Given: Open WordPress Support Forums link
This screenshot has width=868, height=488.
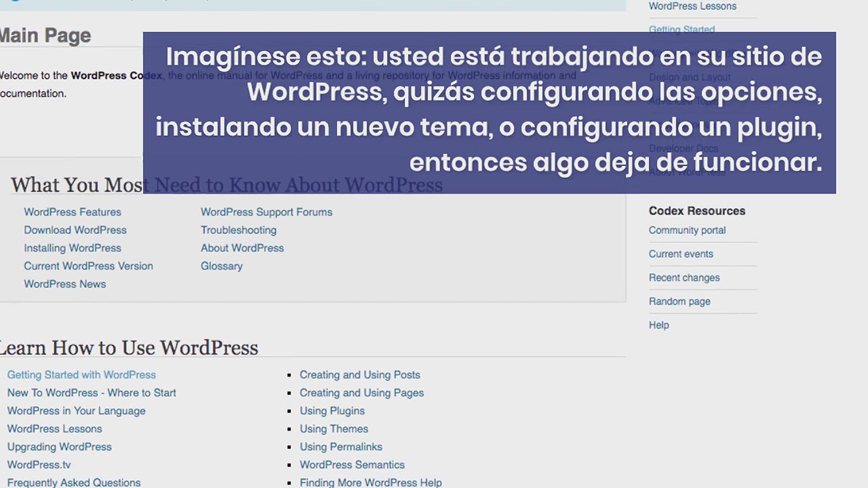Looking at the screenshot, I should [x=266, y=212].
